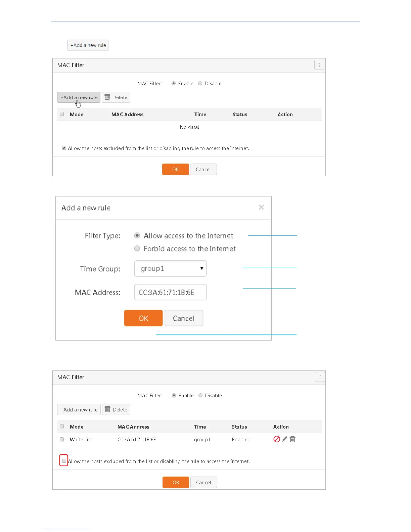Screen dimensions: 411x532
Task: Click Delete button in top MAC Filter panel
Action: click(x=116, y=97)
